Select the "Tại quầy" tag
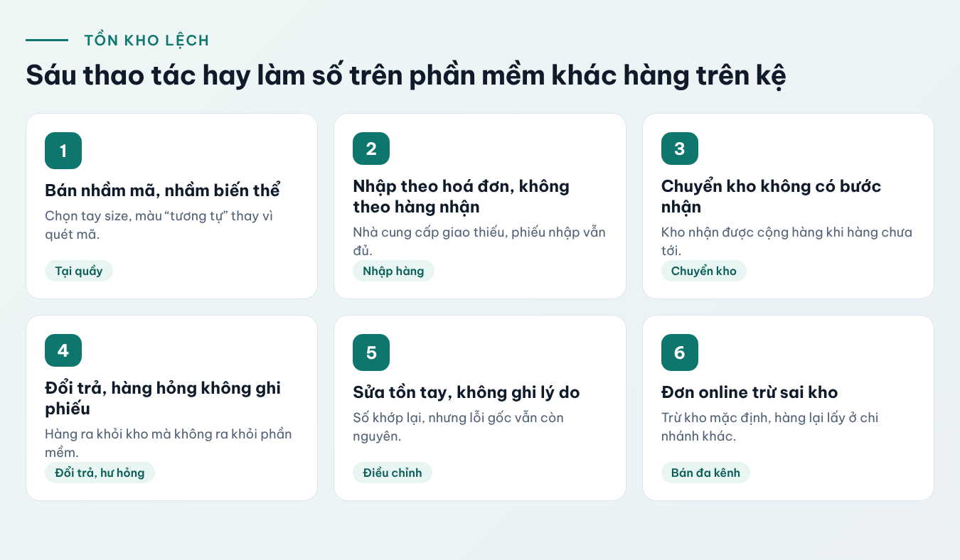The image size is (960, 560). [79, 271]
